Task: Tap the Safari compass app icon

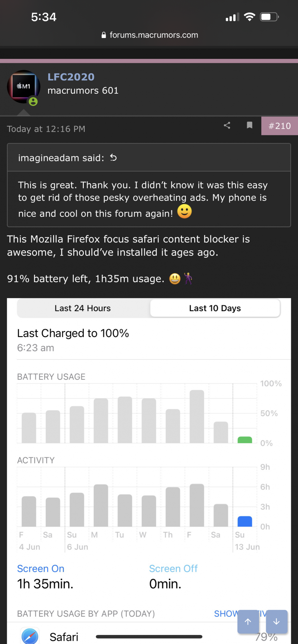Action: [30, 636]
